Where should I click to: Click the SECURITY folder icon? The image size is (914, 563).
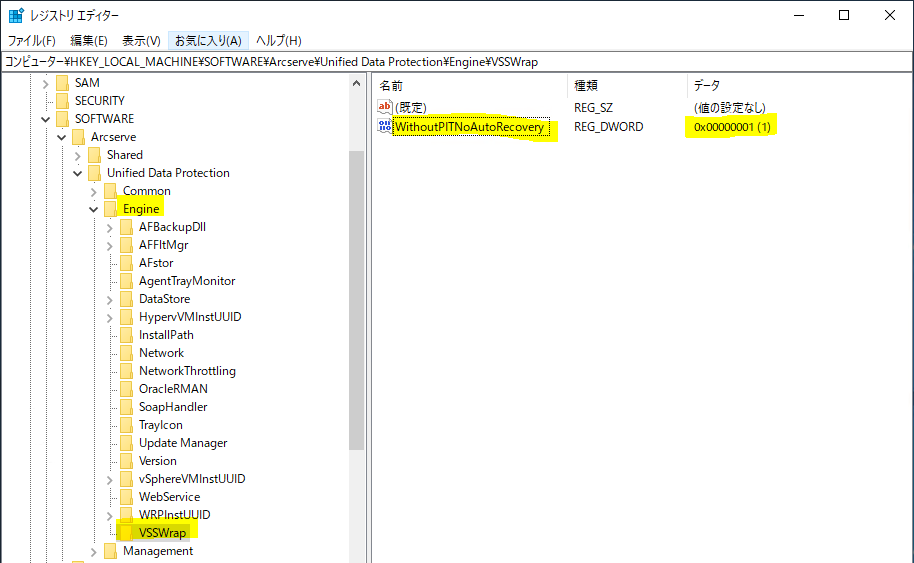coord(62,101)
